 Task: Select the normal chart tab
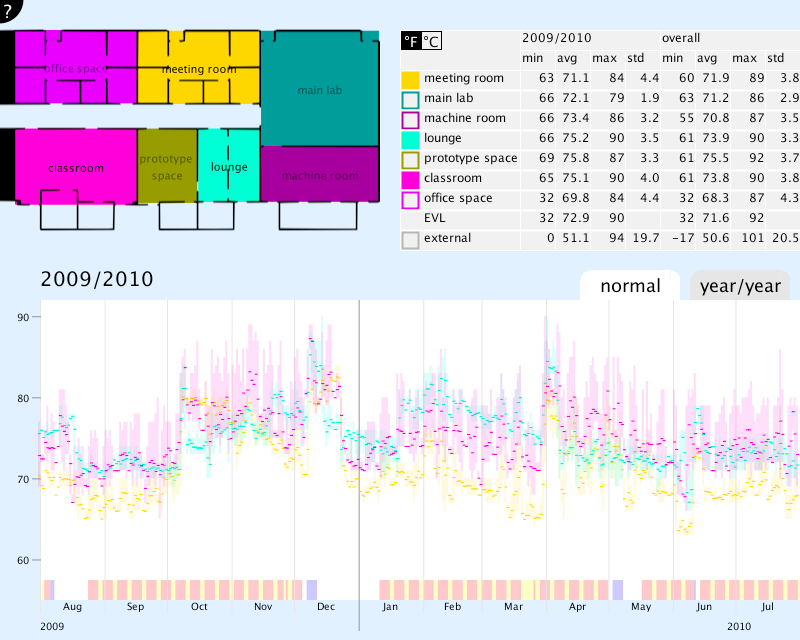pos(630,286)
